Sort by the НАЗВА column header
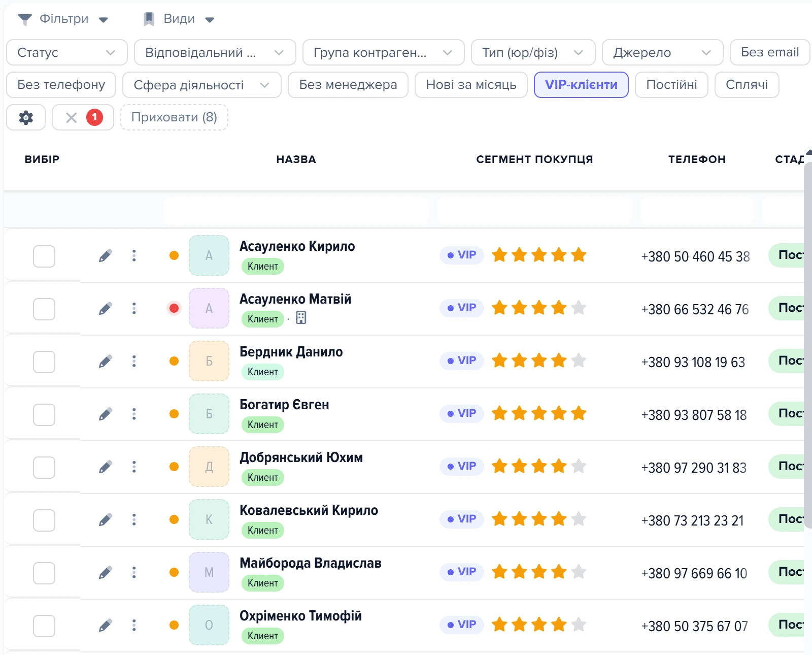 (x=296, y=159)
